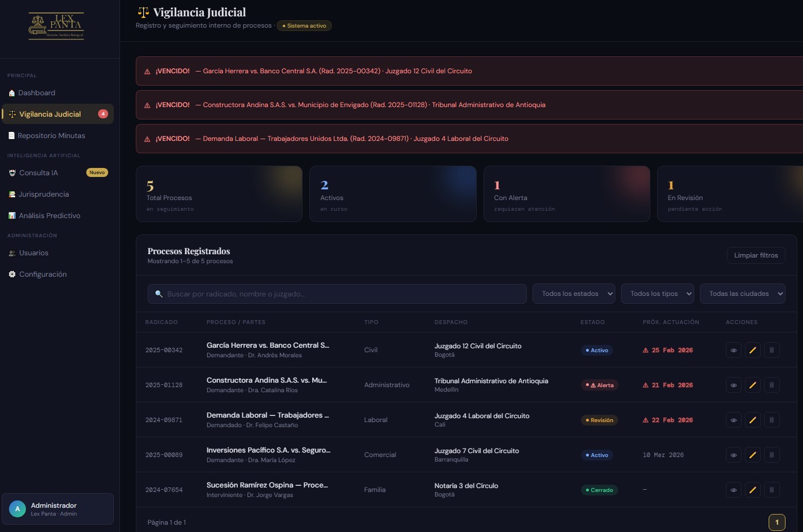Click the scales icon next to Vigilancia Judicial menu

[12, 114]
